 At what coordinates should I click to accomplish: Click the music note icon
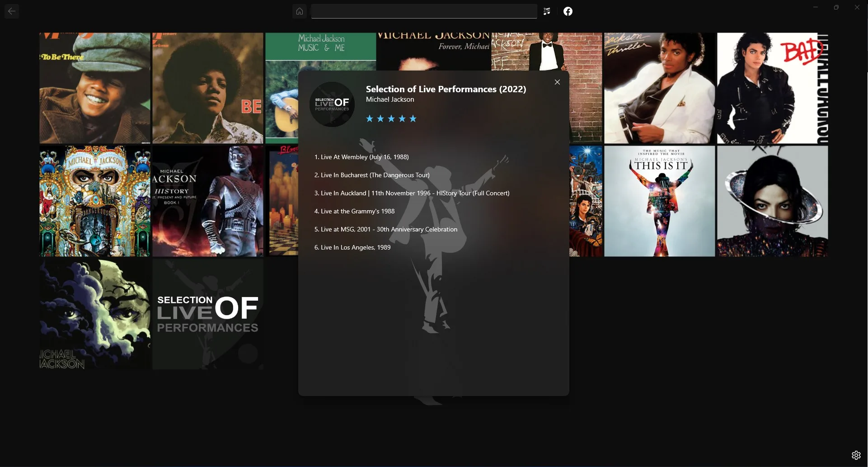pyautogui.click(x=547, y=11)
